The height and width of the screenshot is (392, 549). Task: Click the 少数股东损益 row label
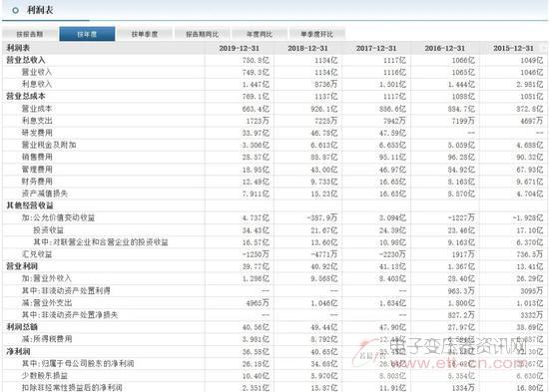[45, 376]
